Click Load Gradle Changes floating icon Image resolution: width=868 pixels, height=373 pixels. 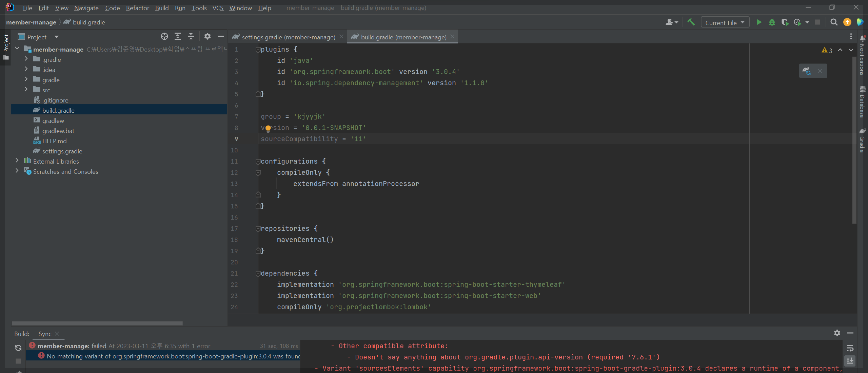[x=807, y=71]
